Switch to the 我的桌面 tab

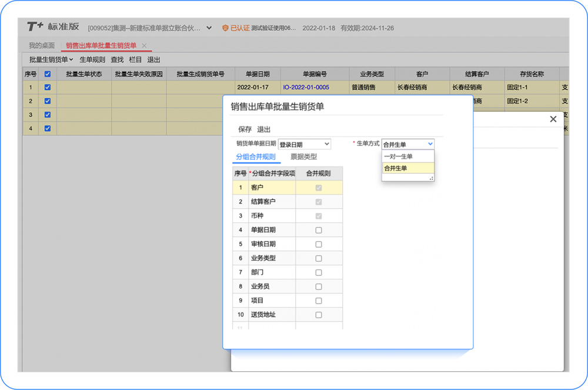(41, 44)
